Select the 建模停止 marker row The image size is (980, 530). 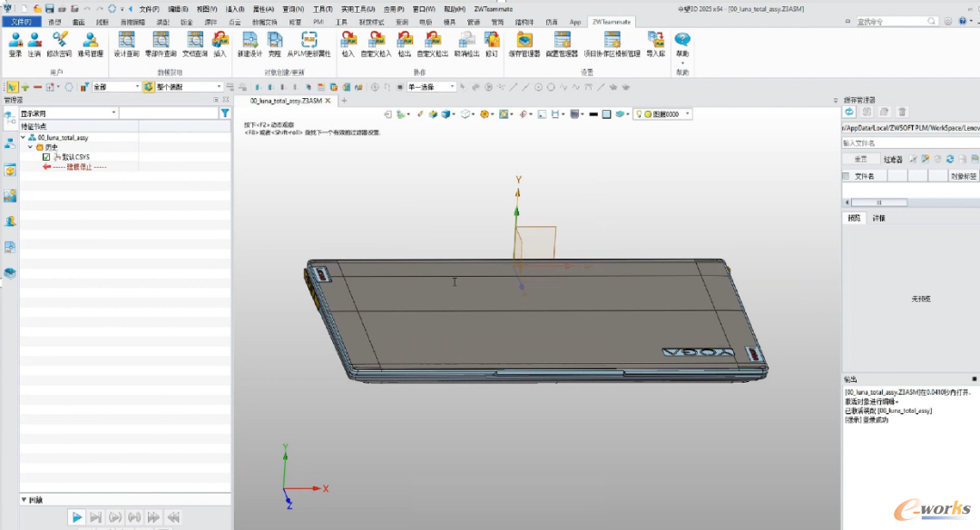[79, 167]
